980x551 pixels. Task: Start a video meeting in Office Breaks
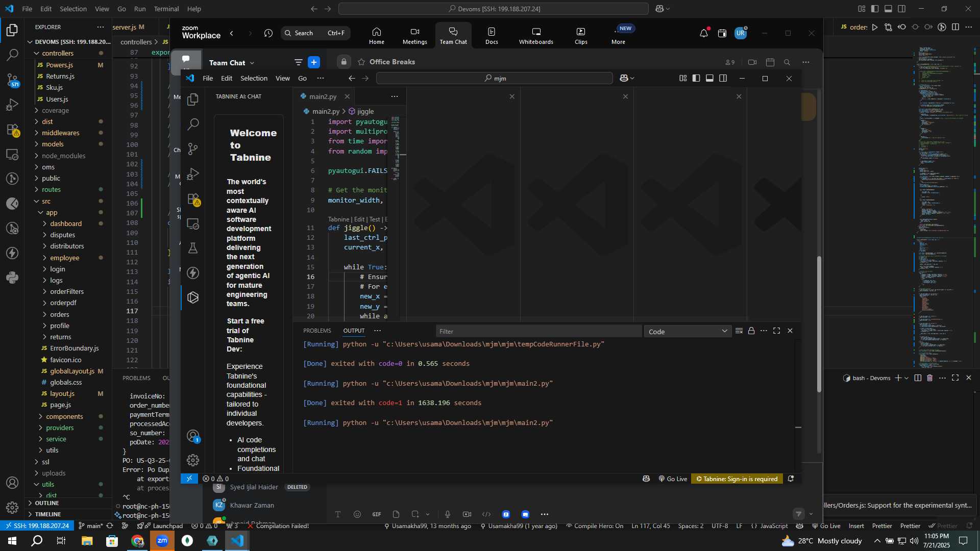[x=752, y=62]
